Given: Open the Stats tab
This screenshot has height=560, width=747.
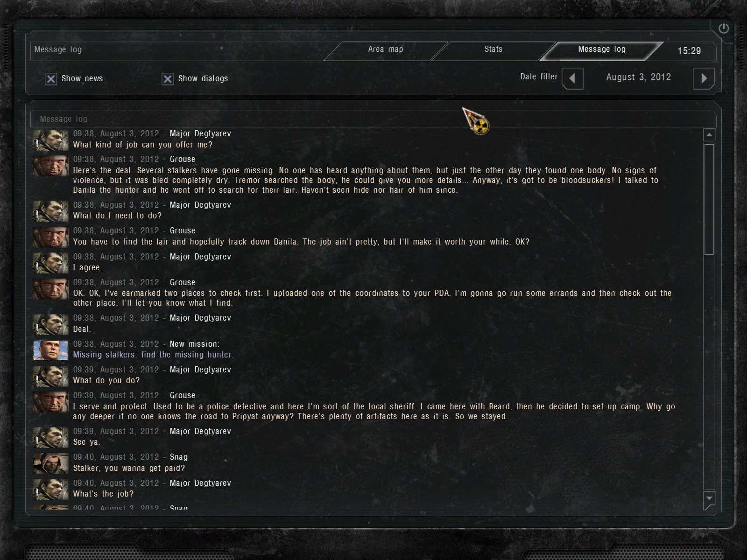Looking at the screenshot, I should [x=493, y=50].
